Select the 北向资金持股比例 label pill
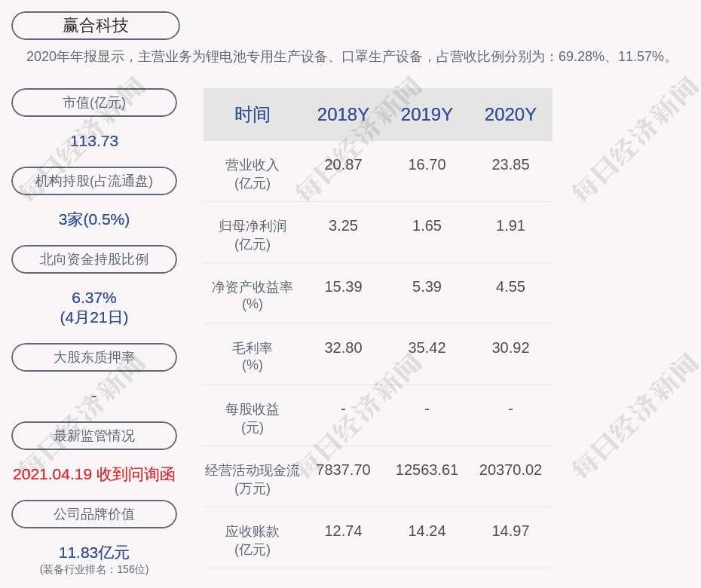The width and height of the screenshot is (701, 588). point(94,259)
